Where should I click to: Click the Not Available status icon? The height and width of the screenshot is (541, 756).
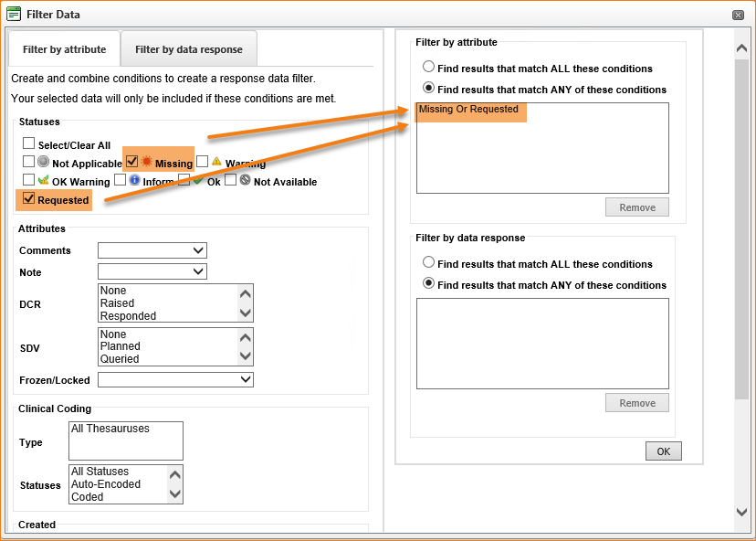point(245,180)
